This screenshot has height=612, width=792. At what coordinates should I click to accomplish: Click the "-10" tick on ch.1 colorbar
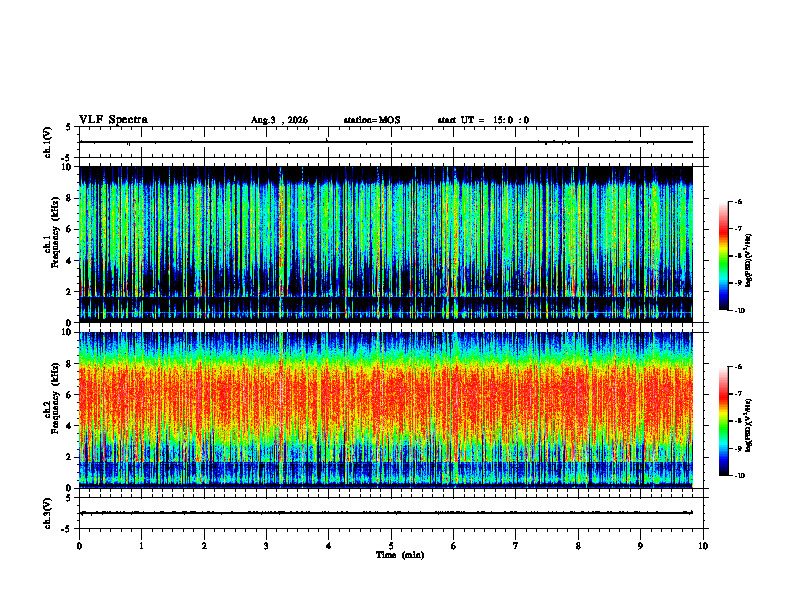point(740,311)
